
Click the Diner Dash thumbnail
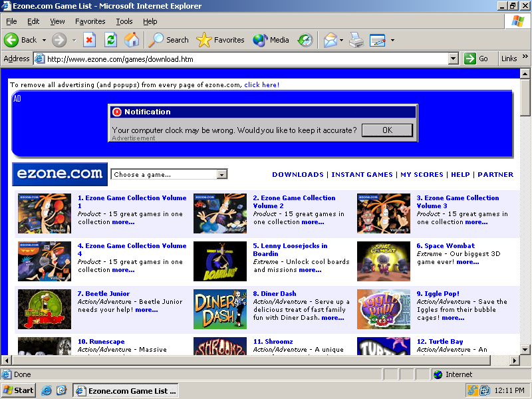point(220,309)
